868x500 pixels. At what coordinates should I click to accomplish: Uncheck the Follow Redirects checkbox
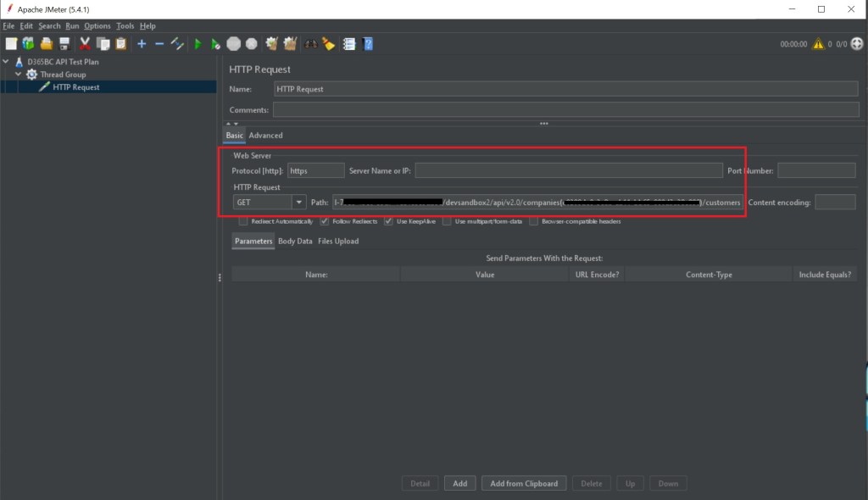pyautogui.click(x=325, y=222)
